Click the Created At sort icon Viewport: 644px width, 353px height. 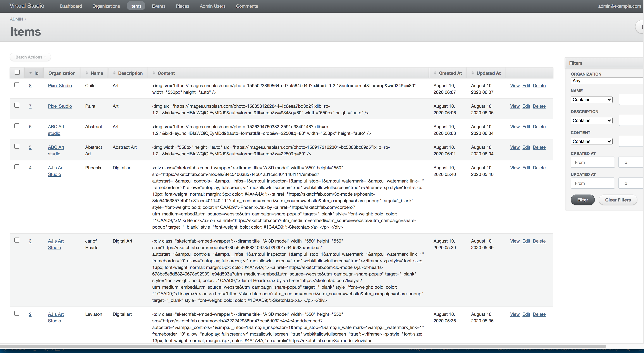pos(435,73)
